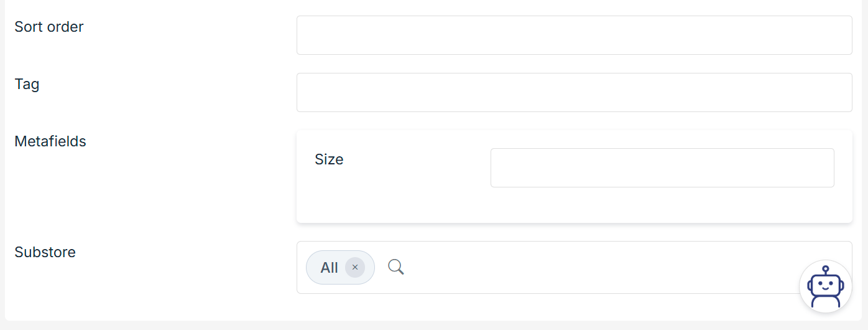Click the Size label in Metafields

pyautogui.click(x=329, y=159)
